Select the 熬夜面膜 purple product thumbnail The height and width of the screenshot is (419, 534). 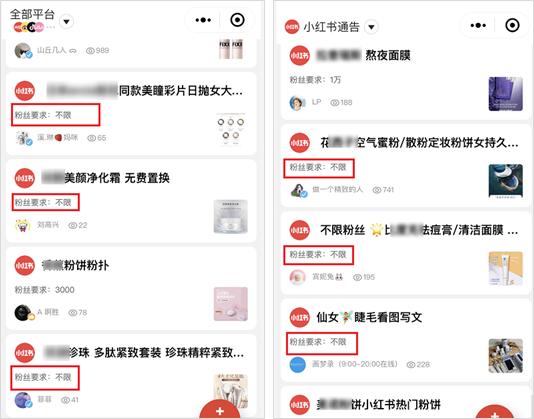[x=505, y=94]
